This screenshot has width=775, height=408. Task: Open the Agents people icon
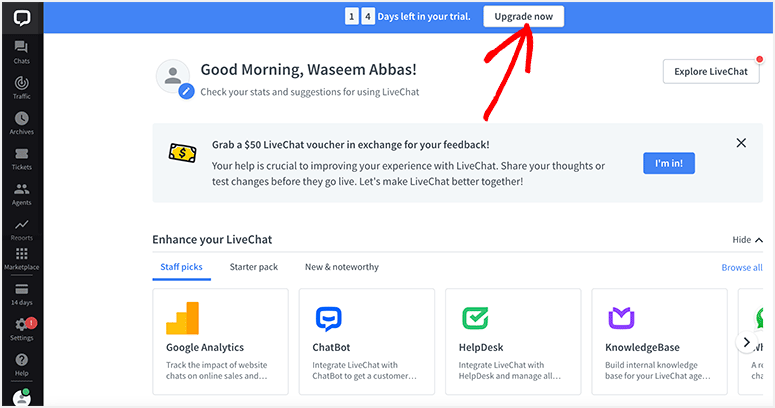[x=21, y=188]
